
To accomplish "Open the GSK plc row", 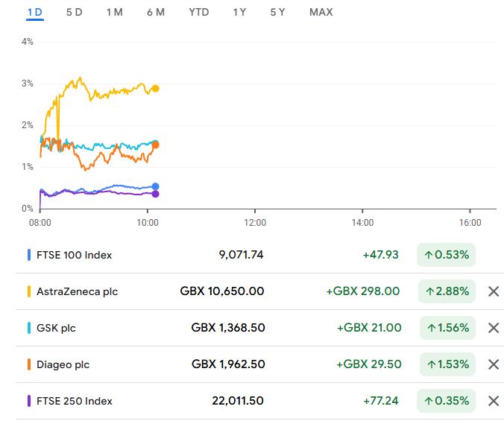I will pyautogui.click(x=259, y=328).
